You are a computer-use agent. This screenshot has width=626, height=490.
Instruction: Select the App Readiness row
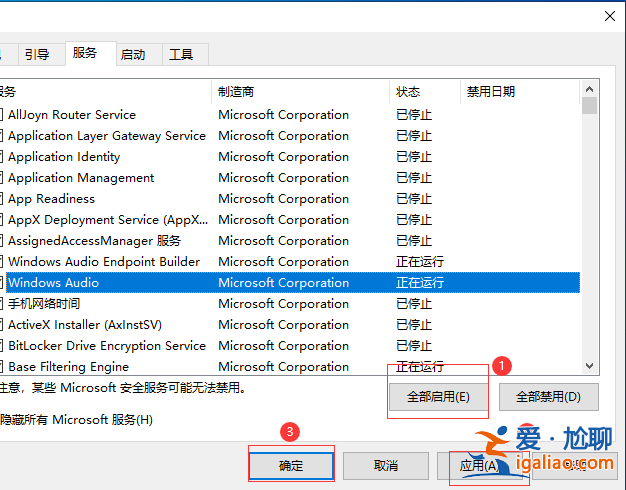(x=290, y=199)
